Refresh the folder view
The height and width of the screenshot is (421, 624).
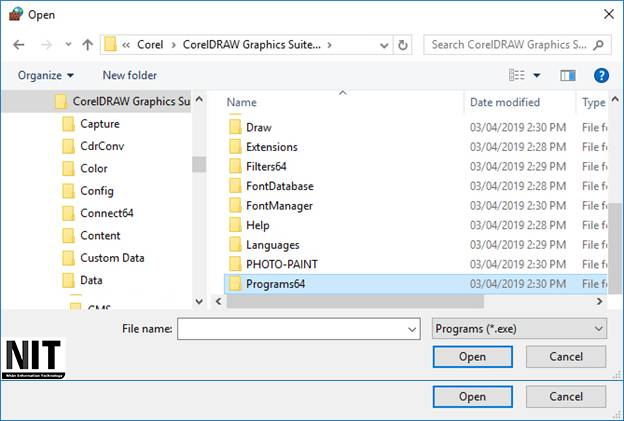point(403,45)
